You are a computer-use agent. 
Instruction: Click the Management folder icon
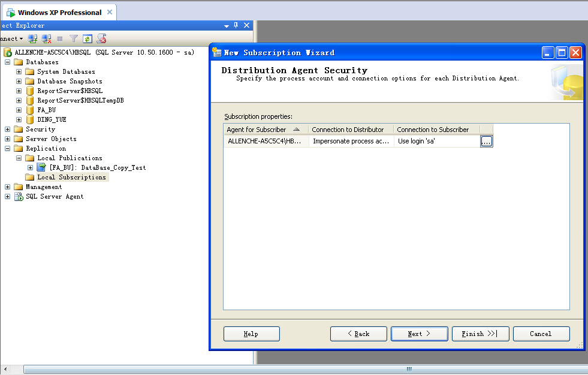pos(19,187)
